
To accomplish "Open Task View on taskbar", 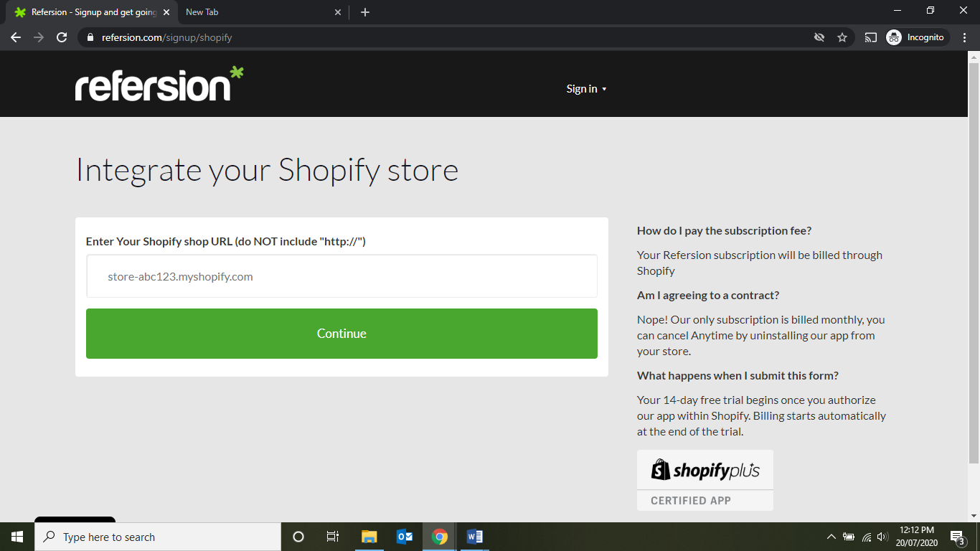I will pos(333,537).
